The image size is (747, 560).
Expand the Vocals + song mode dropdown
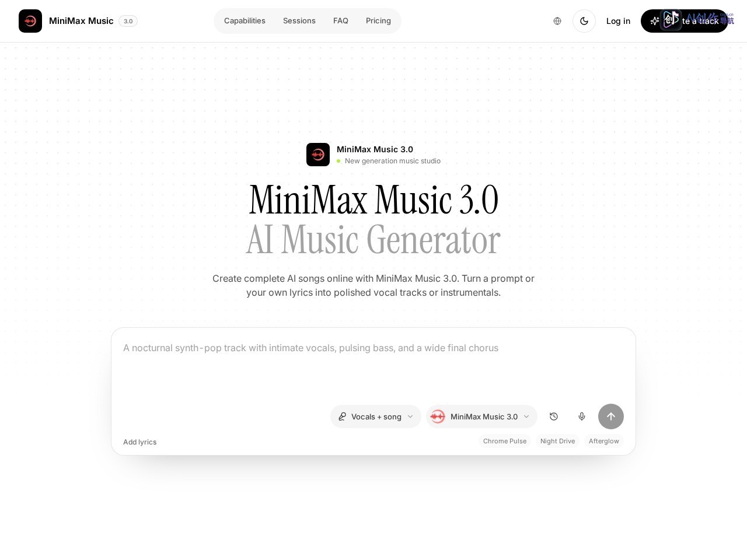click(376, 416)
